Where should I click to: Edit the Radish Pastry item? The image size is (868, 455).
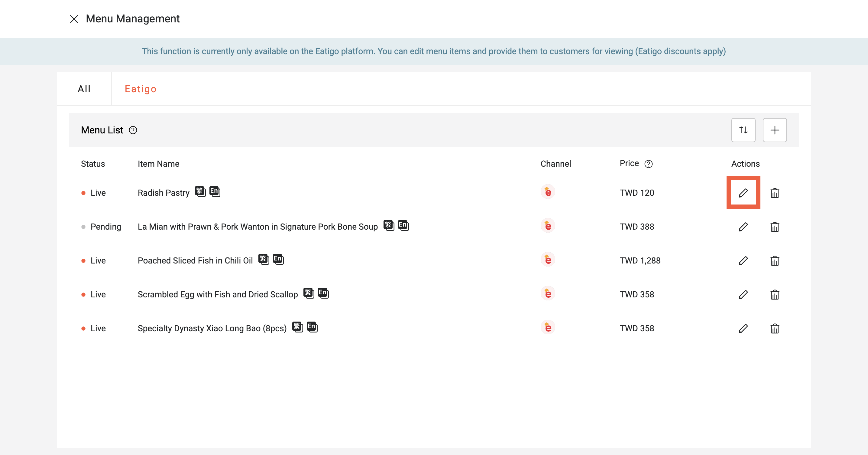pos(743,193)
